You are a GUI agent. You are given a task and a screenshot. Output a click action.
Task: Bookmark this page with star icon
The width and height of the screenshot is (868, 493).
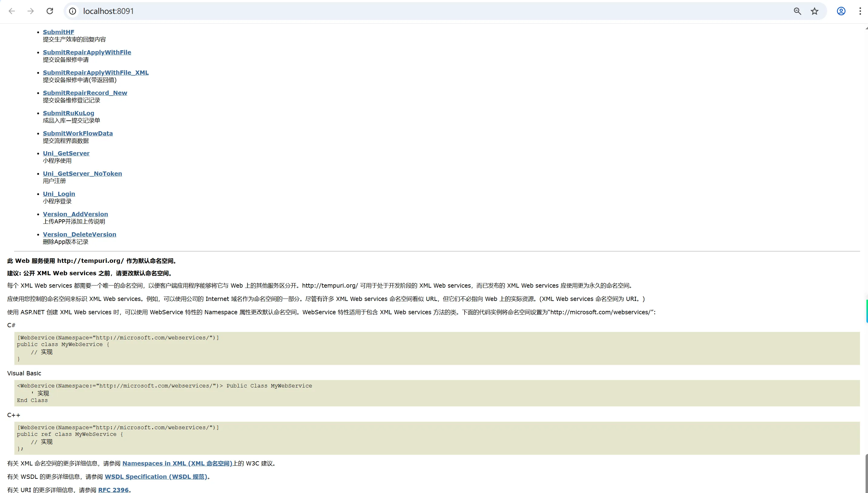(x=814, y=11)
